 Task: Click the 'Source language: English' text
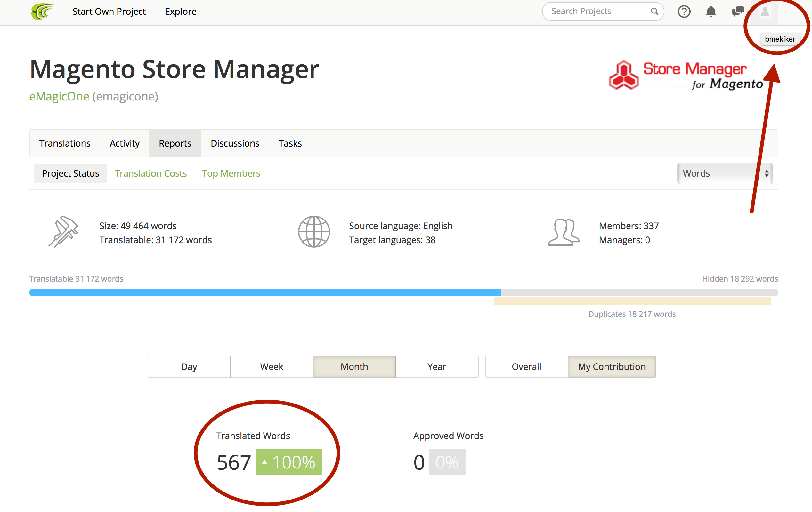(401, 226)
